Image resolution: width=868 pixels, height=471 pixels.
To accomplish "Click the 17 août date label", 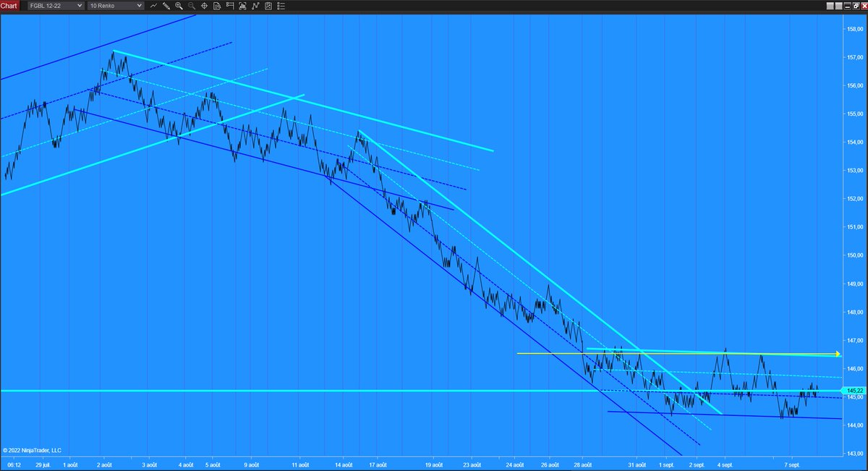I will [x=378, y=464].
